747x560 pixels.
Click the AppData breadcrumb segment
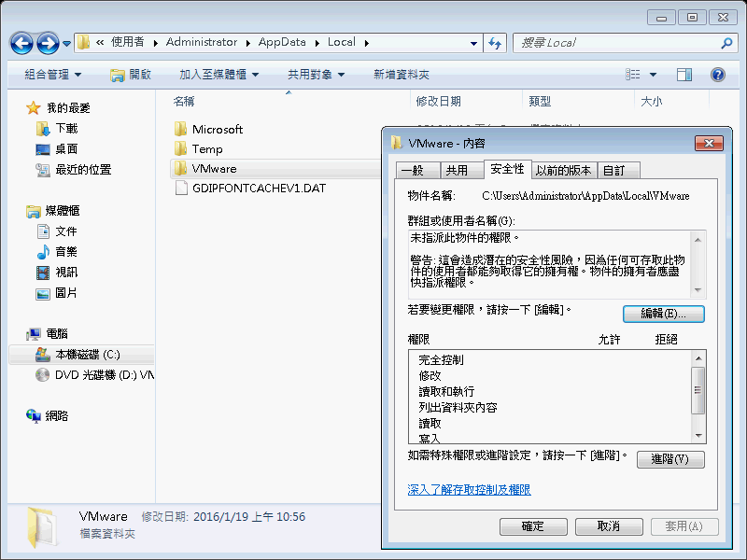(x=282, y=42)
